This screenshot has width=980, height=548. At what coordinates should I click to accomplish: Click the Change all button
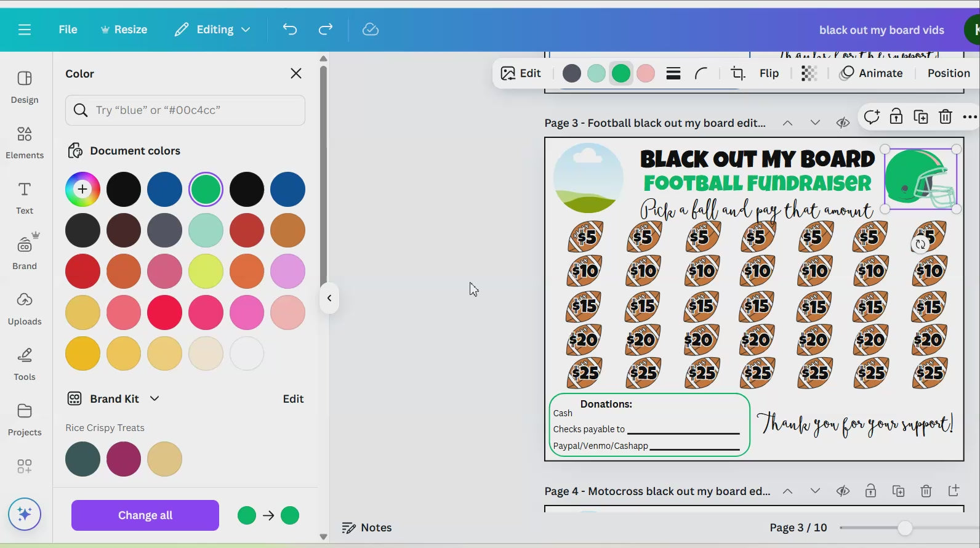pyautogui.click(x=145, y=515)
